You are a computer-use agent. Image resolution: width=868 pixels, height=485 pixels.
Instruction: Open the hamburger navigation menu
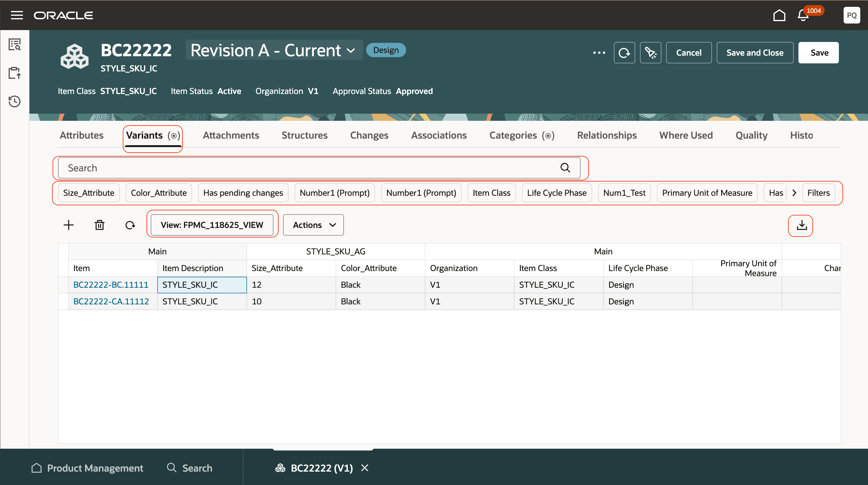(17, 15)
